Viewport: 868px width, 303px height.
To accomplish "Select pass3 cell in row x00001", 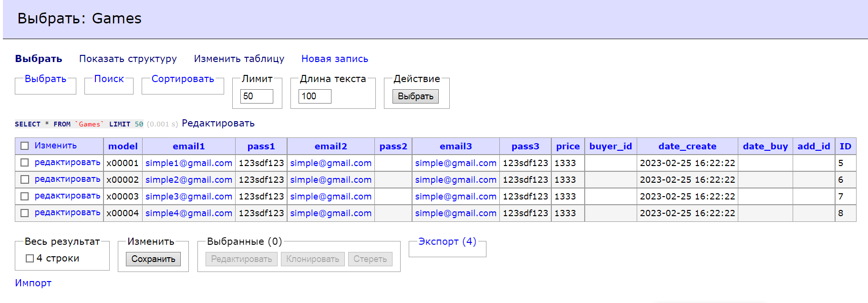I will click(525, 163).
